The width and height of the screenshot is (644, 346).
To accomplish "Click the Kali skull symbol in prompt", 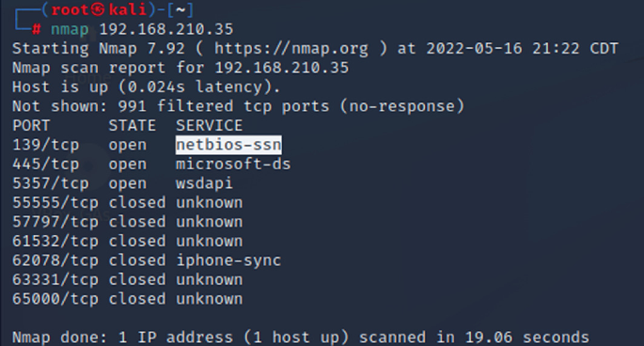I will tap(98, 9).
